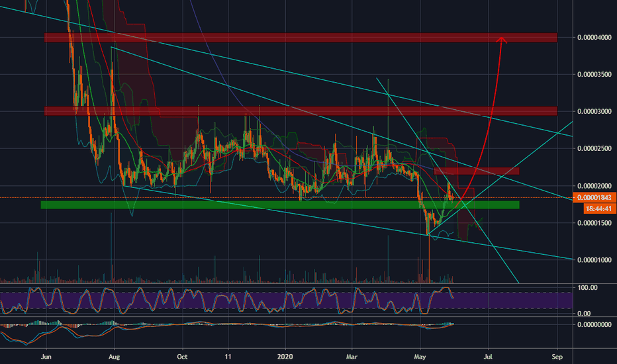The width and height of the screenshot is (617, 364).
Task: Click the 0.00003500 price axis label
Action: tap(594, 74)
